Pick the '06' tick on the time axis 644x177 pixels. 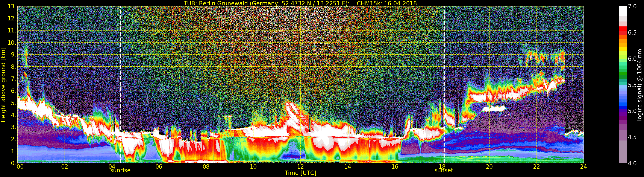(x=159, y=167)
